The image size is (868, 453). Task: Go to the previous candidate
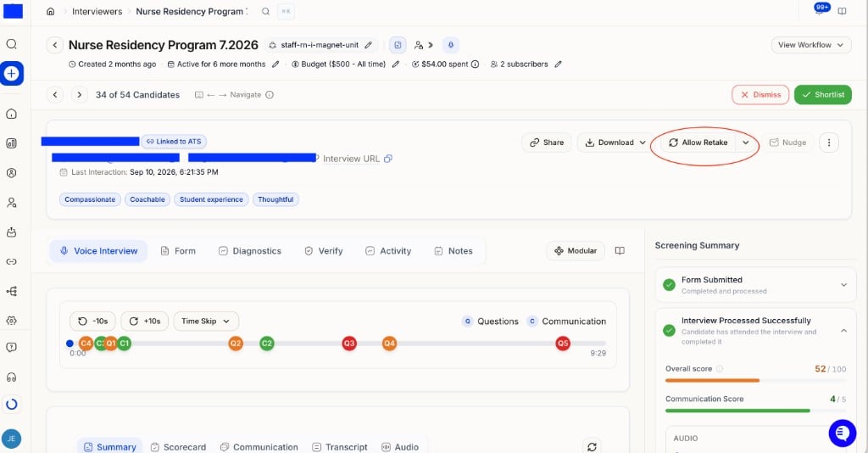point(55,95)
